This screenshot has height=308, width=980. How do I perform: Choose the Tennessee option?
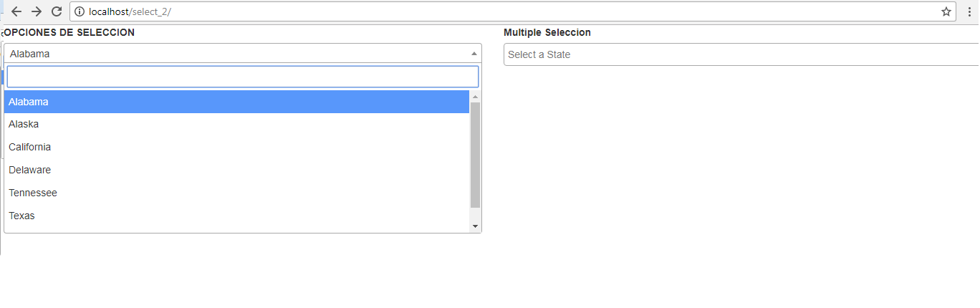236,193
